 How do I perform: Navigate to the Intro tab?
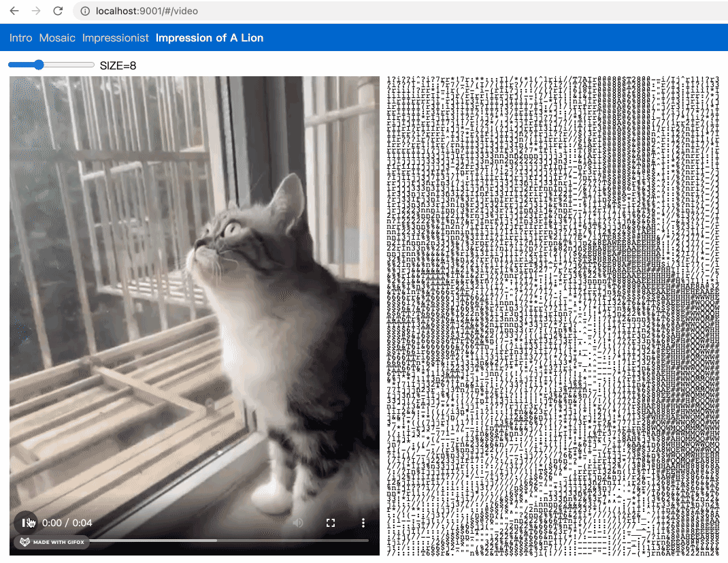point(20,37)
